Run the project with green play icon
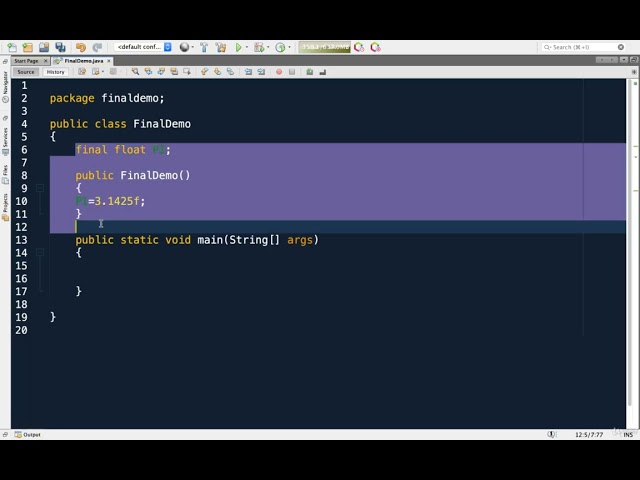The image size is (640, 480). tap(238, 47)
